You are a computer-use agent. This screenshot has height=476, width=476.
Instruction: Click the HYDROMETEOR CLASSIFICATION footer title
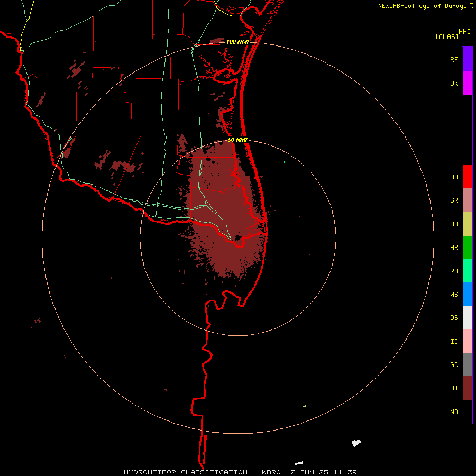(186, 472)
